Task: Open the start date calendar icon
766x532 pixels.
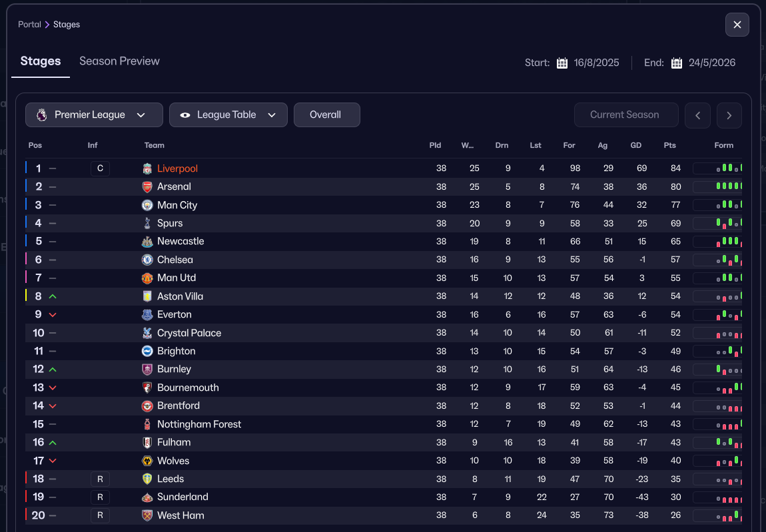Action: tap(562, 63)
